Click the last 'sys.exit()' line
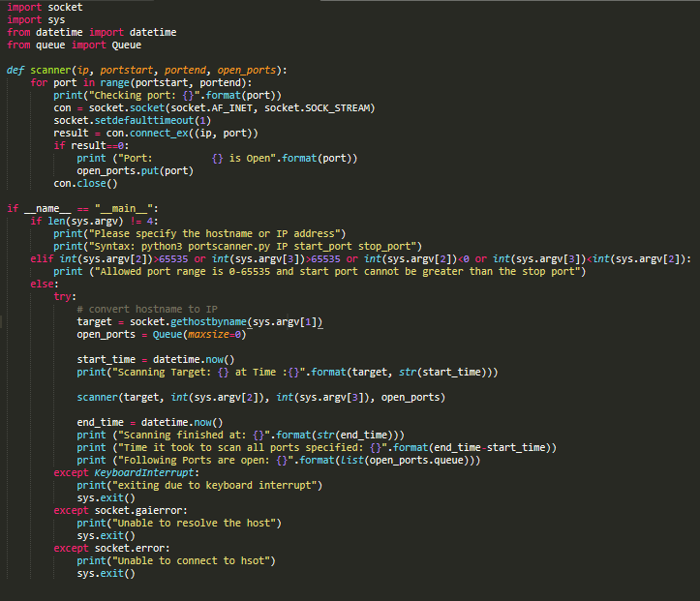Screen dimensions: 700x601 (106, 573)
